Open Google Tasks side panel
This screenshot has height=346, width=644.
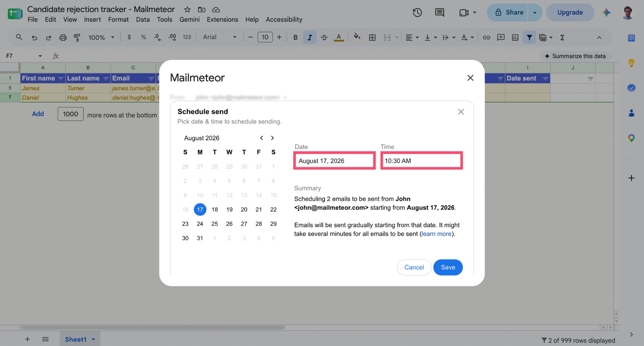[631, 88]
